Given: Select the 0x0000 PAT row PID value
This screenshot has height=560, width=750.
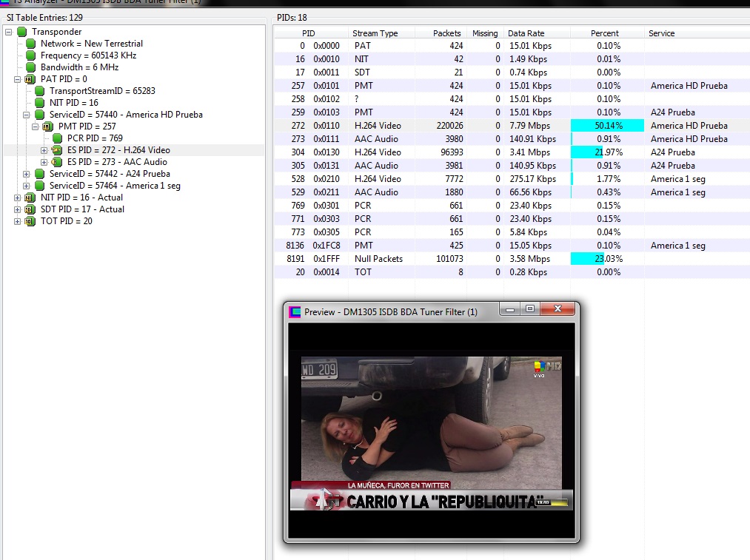Looking at the screenshot, I should (x=327, y=46).
